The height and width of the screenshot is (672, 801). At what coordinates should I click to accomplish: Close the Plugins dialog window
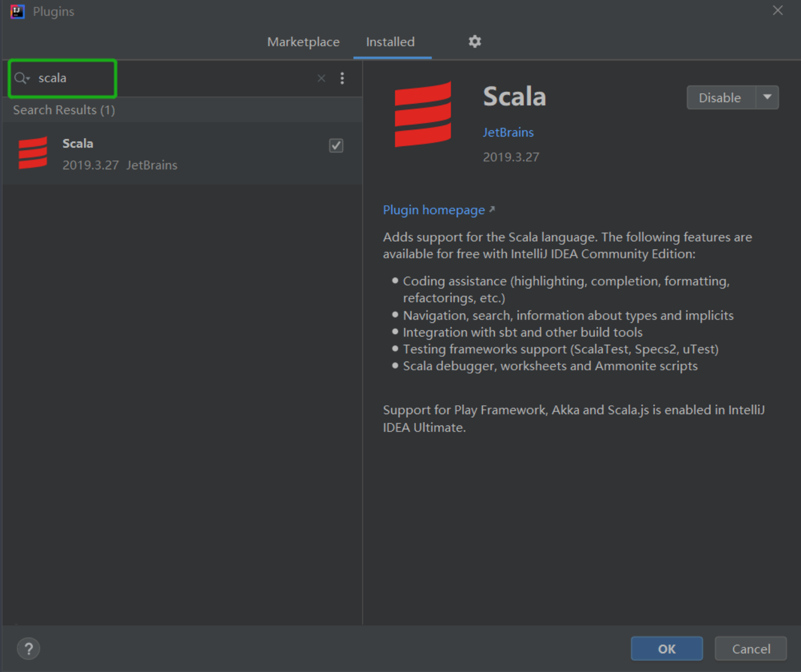tap(778, 10)
